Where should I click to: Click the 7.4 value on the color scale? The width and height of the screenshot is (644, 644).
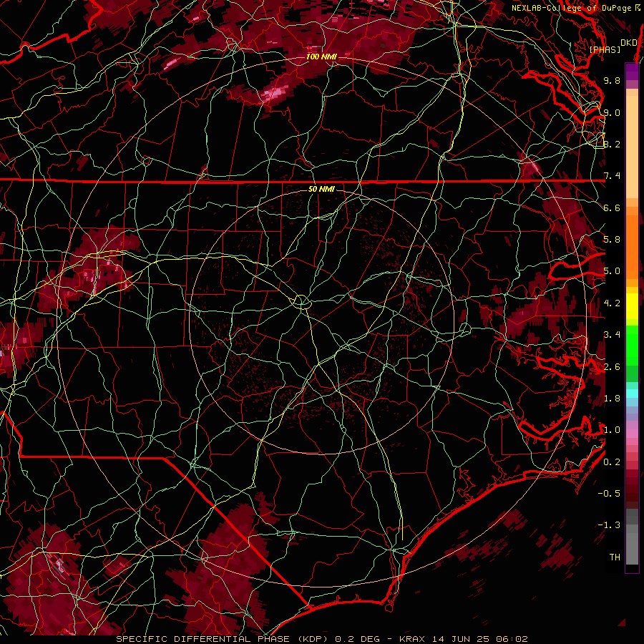612,176
